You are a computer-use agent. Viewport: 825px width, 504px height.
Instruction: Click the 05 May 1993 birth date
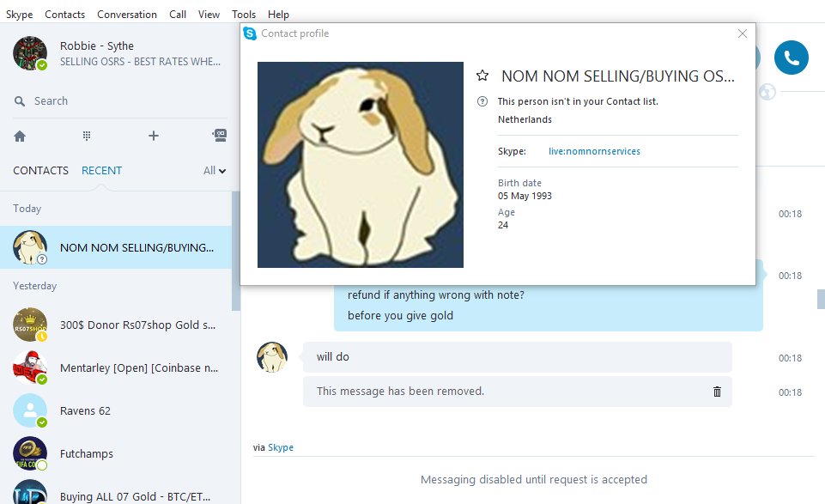[x=525, y=196]
